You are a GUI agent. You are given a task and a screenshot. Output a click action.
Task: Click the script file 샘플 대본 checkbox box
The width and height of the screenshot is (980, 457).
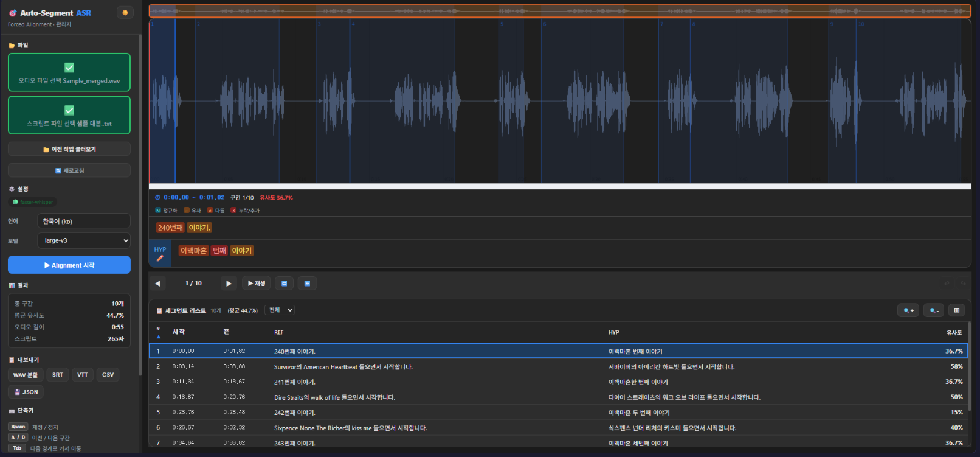pyautogui.click(x=69, y=110)
